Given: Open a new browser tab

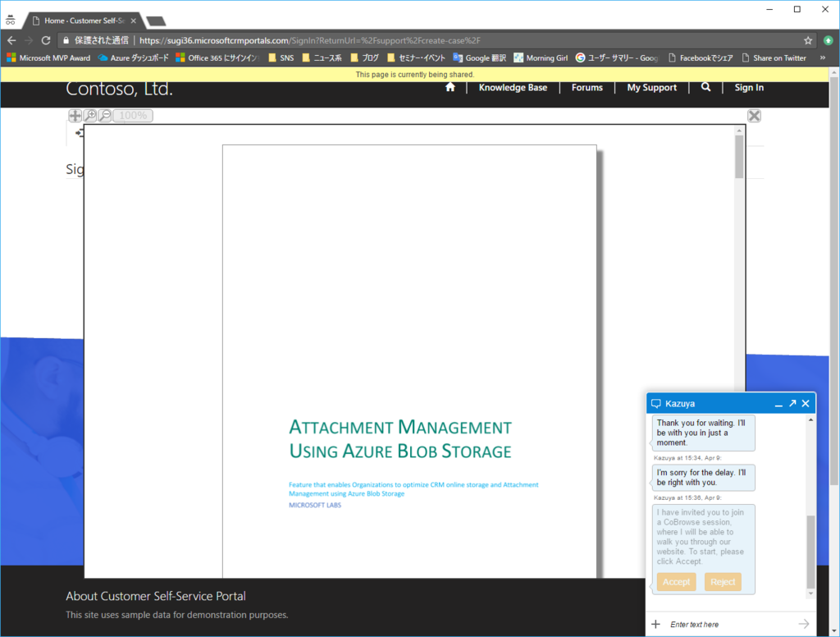Looking at the screenshot, I should pyautogui.click(x=156, y=21).
